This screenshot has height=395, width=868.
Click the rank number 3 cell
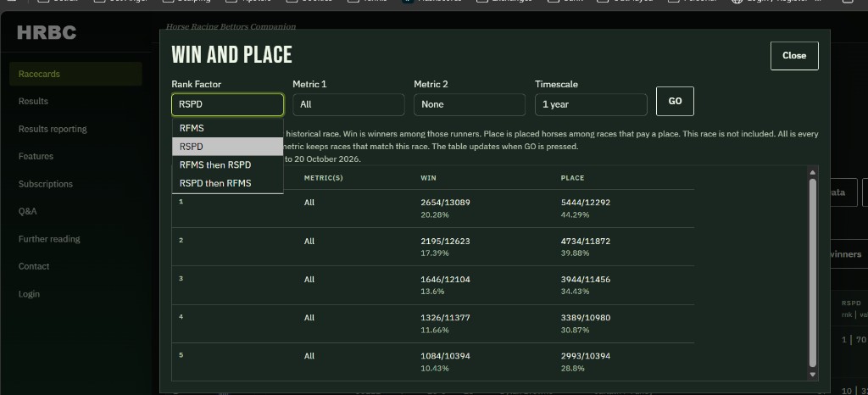pos(181,278)
